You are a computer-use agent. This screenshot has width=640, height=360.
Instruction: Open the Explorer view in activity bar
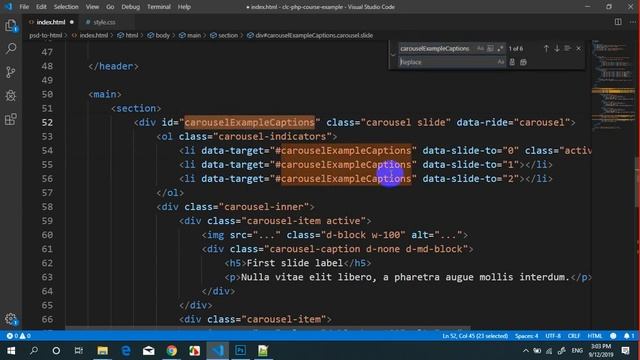pos(11,26)
